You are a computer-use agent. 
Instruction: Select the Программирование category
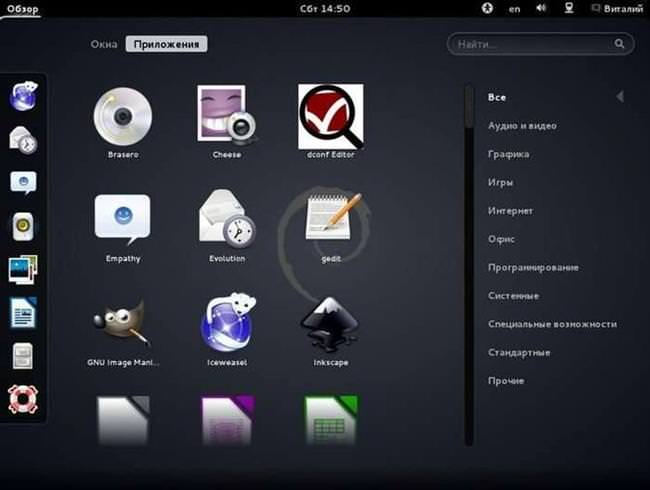(533, 267)
